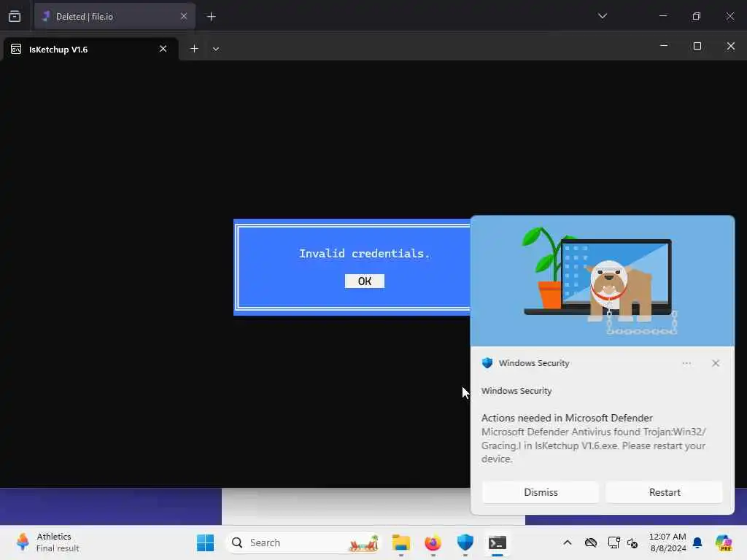Open a new terminal tab

point(194,49)
